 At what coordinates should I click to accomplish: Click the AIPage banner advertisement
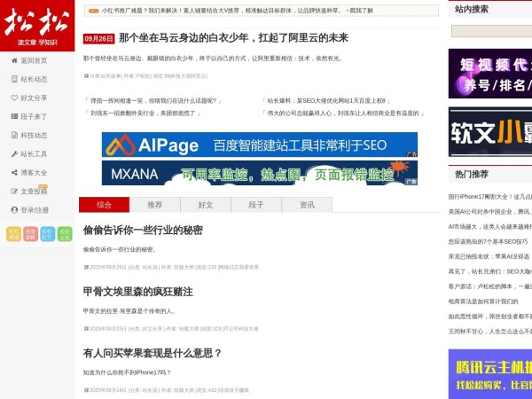(259, 145)
